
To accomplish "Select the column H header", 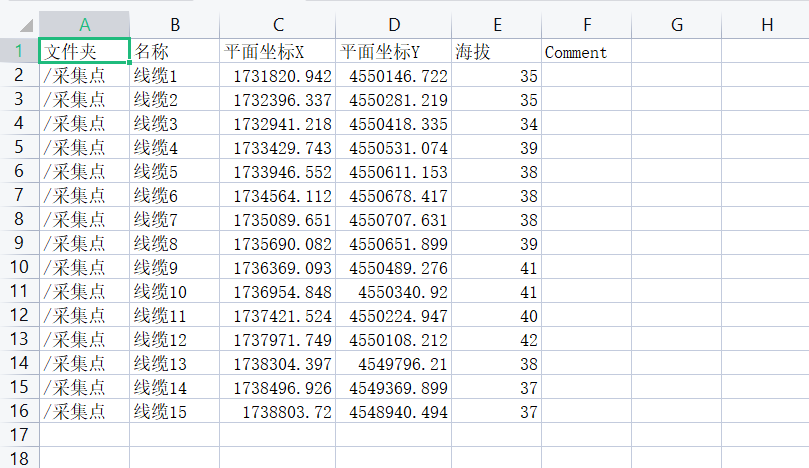I will (766, 25).
